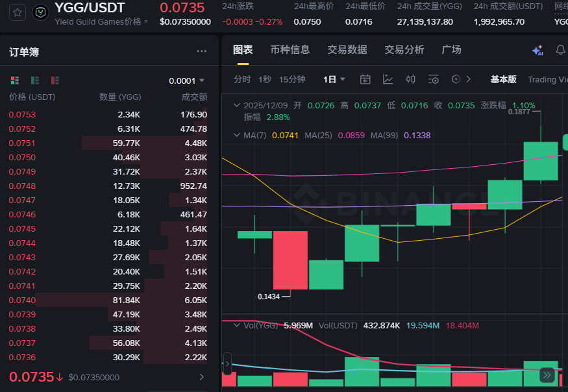568x392 pixels.
Task: Switch to the 广场 tab
Action: (x=451, y=49)
